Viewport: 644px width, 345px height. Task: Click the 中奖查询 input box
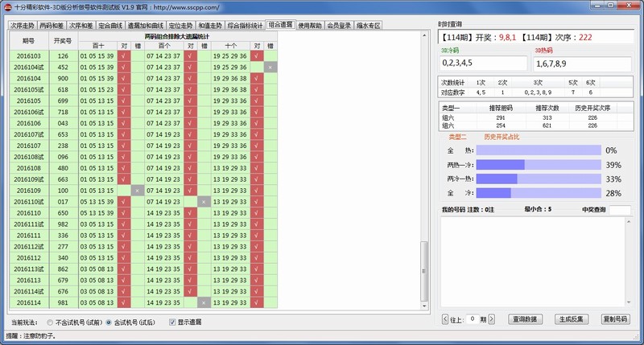tap(619, 211)
